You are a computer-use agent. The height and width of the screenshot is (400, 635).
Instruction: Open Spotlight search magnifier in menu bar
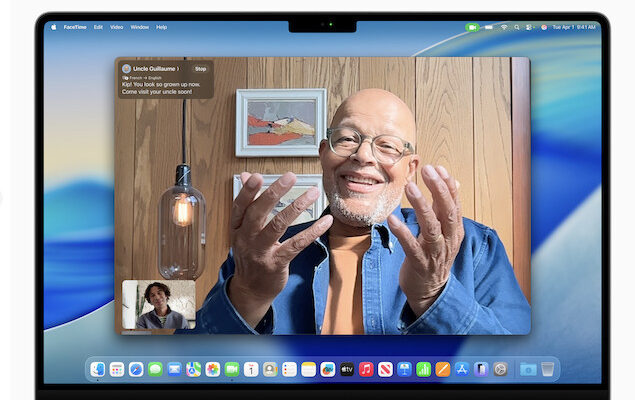pos(517,28)
